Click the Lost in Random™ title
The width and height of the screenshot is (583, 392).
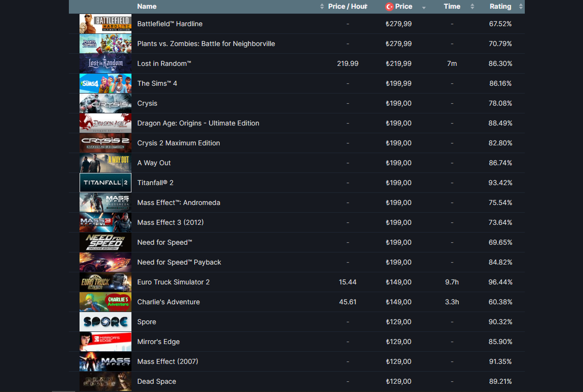click(x=164, y=63)
